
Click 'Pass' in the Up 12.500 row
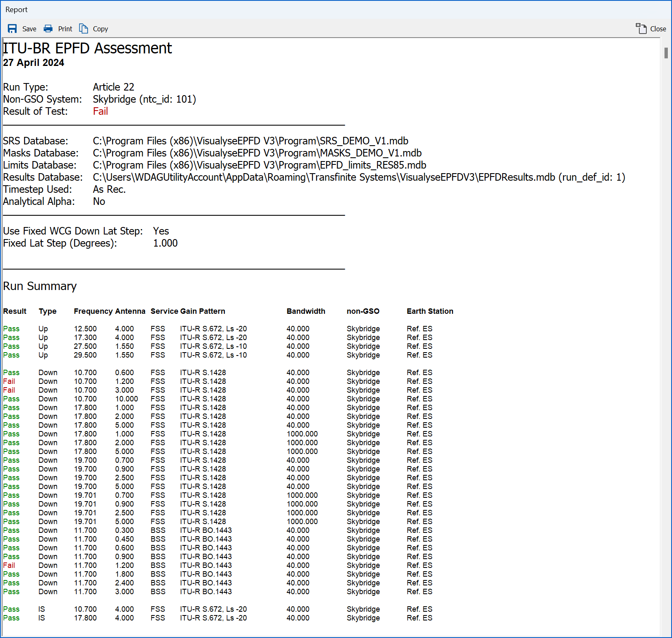11,329
